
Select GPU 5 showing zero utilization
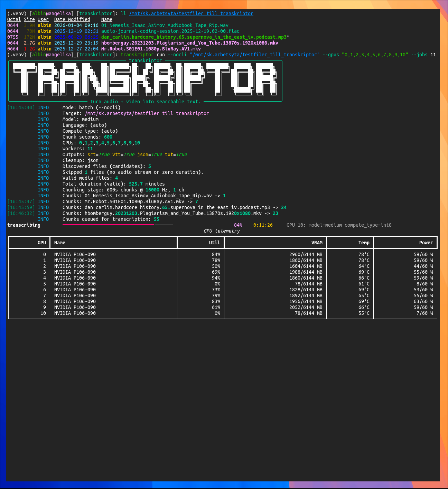click(x=138, y=284)
